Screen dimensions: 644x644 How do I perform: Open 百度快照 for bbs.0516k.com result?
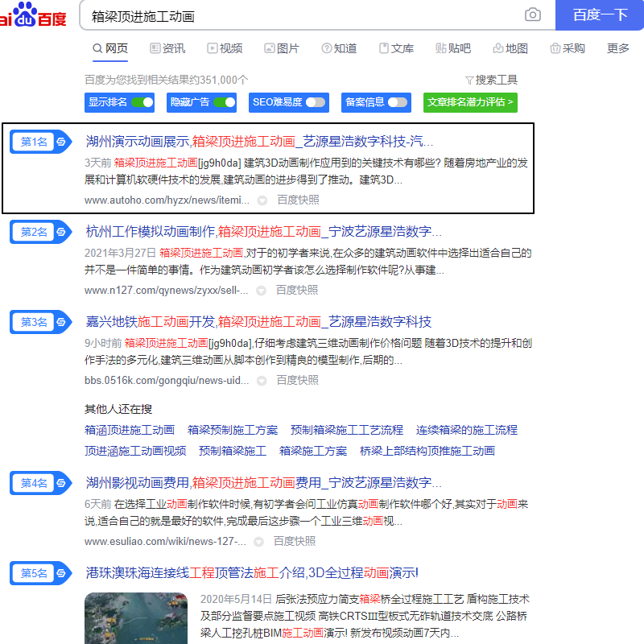[297, 380]
